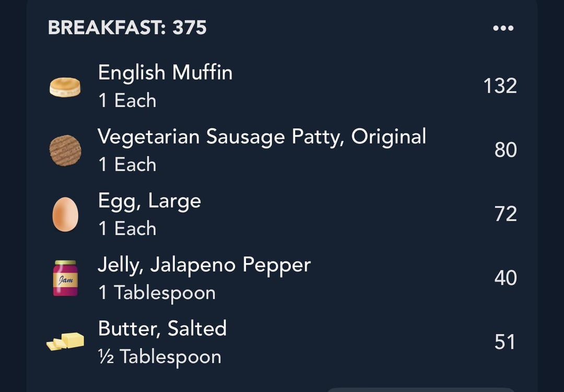
Task: Tap the large egg icon
Action: pyautogui.click(x=65, y=215)
